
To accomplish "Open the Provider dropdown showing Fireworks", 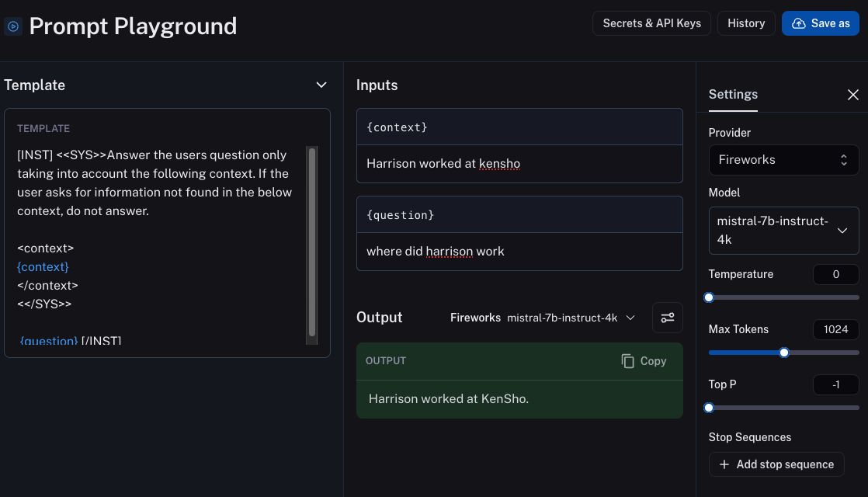I will [x=783, y=160].
